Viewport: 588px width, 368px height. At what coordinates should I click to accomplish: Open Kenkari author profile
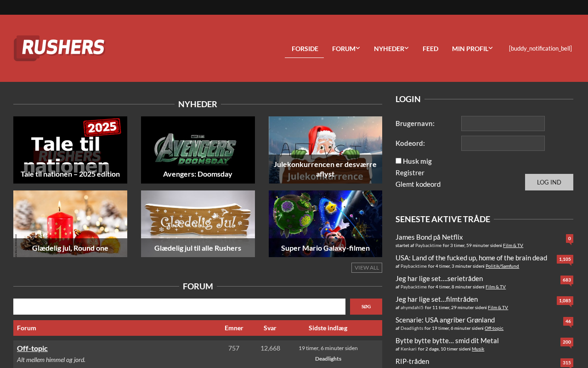(x=408, y=349)
